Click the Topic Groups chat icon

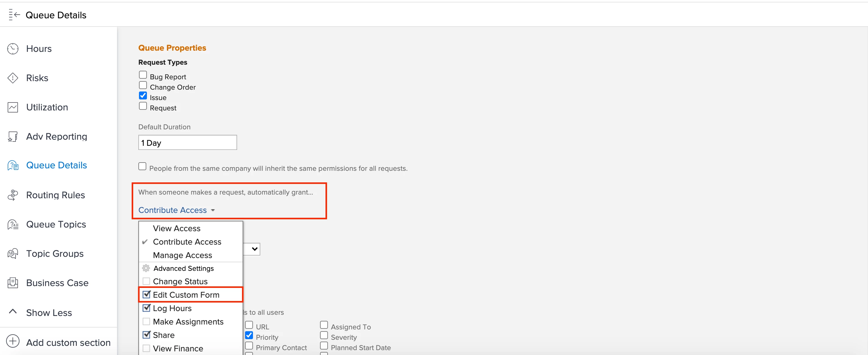13,253
